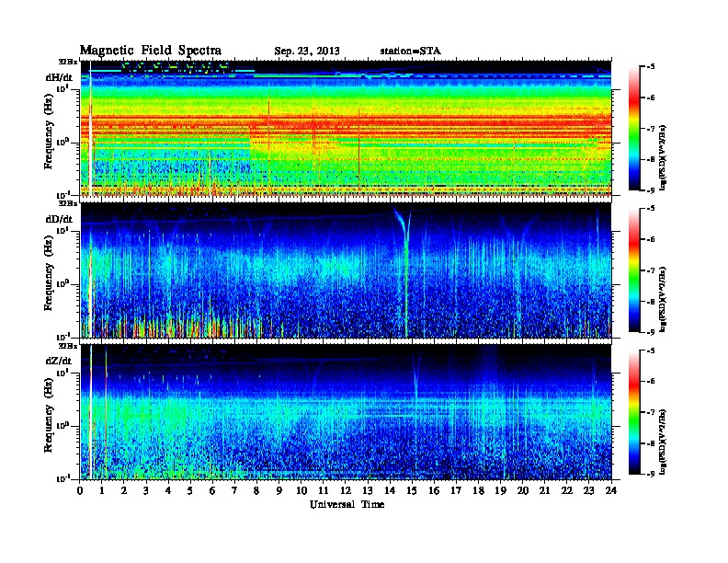
Task: Click hour 10 on the Universal Time axis
Action: click(301, 490)
